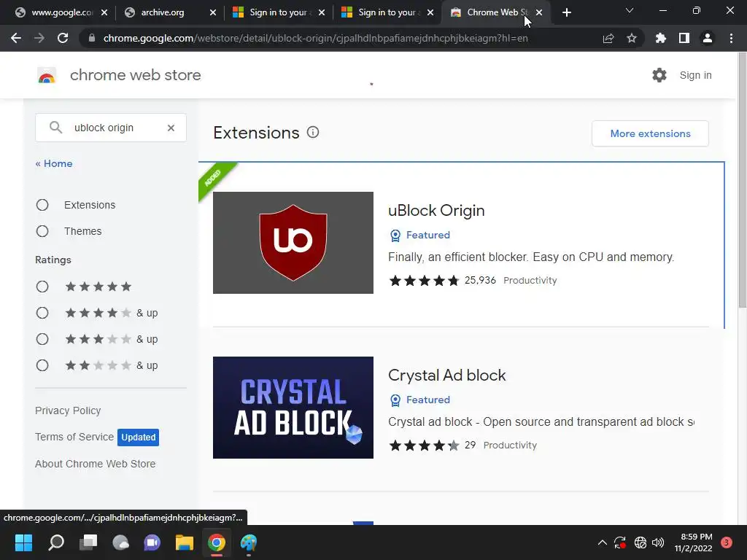
Task: Open taskbar Search
Action: coord(56,542)
